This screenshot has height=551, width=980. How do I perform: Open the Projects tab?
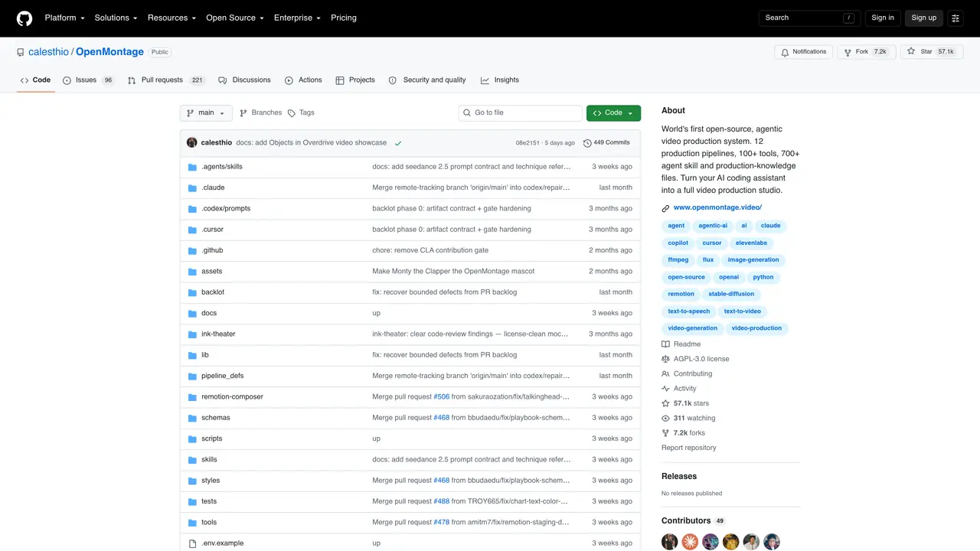tap(356, 80)
